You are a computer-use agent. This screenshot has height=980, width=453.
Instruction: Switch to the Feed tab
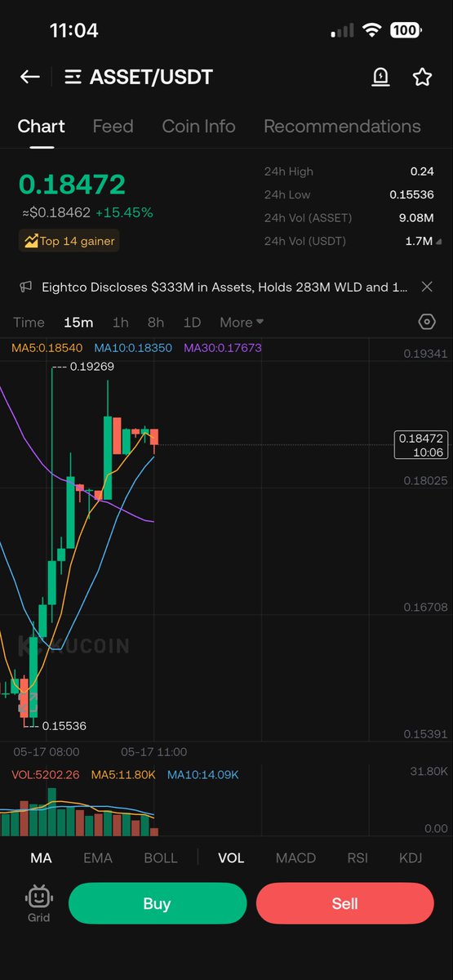coord(113,127)
